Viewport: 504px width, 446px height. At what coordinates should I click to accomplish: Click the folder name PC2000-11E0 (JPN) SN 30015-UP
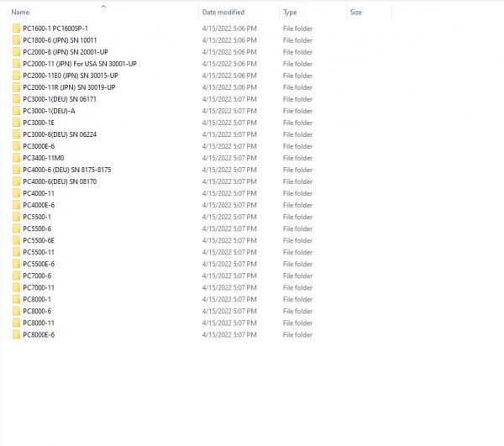coord(71,76)
